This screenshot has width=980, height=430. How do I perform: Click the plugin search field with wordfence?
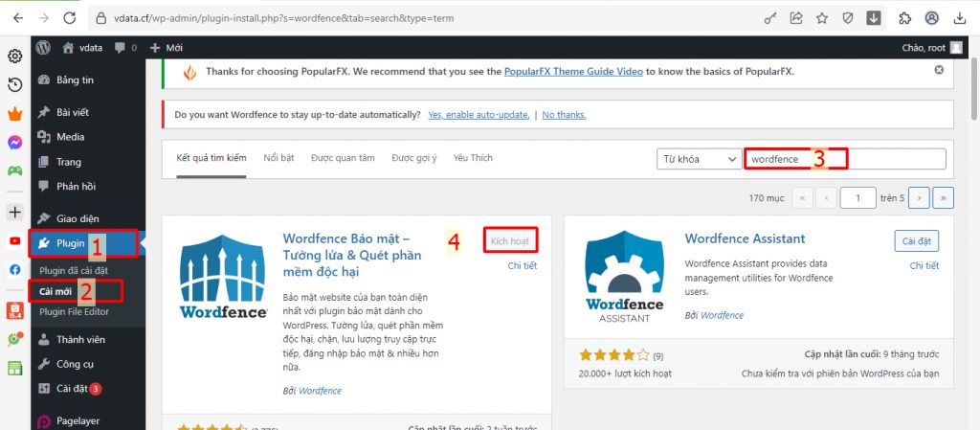(845, 159)
